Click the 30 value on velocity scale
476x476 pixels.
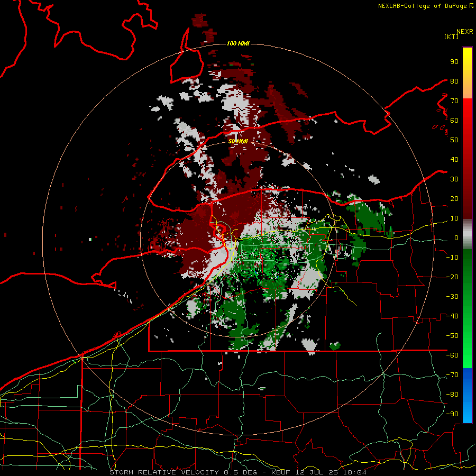tap(454, 179)
